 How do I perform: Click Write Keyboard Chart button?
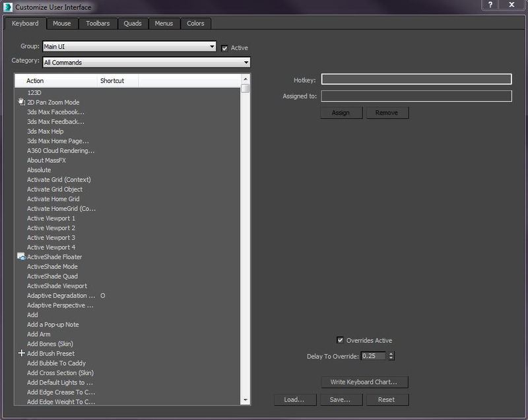pyautogui.click(x=364, y=382)
